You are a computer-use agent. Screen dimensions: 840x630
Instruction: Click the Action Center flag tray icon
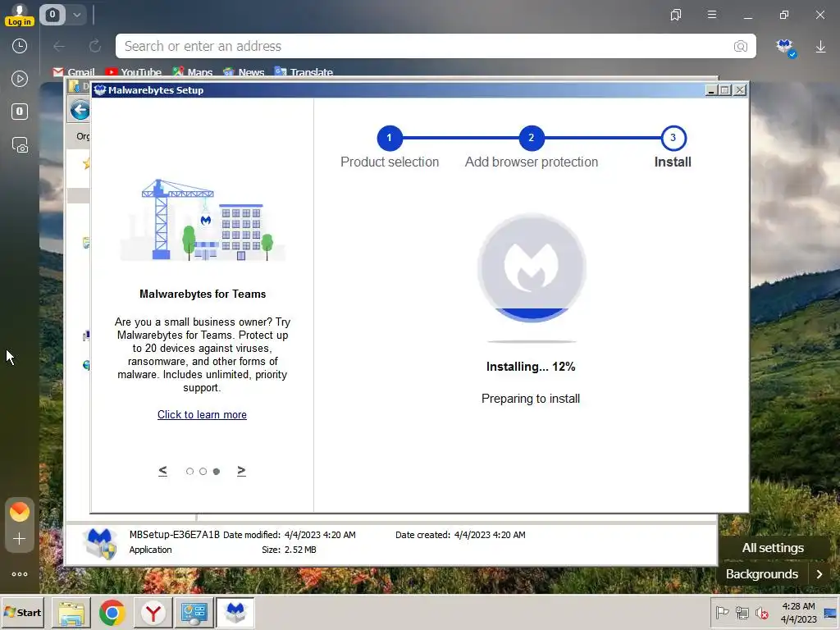722,612
